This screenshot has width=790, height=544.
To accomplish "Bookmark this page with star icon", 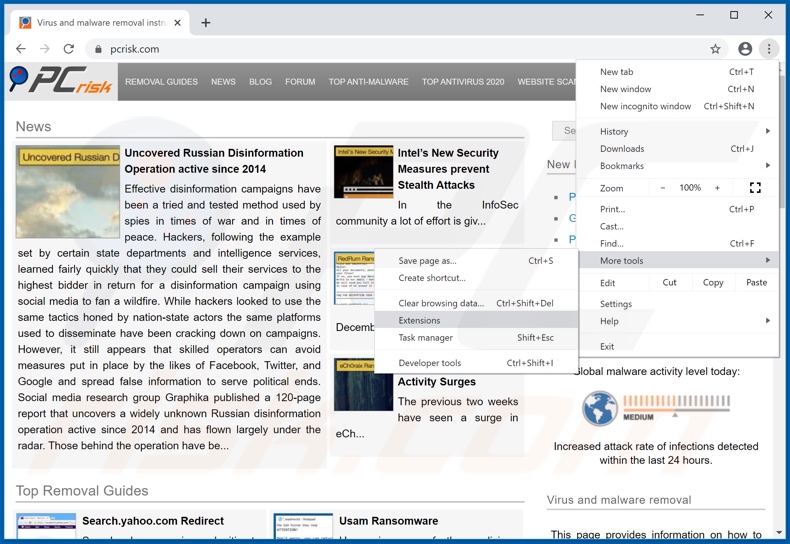I will pos(715,49).
